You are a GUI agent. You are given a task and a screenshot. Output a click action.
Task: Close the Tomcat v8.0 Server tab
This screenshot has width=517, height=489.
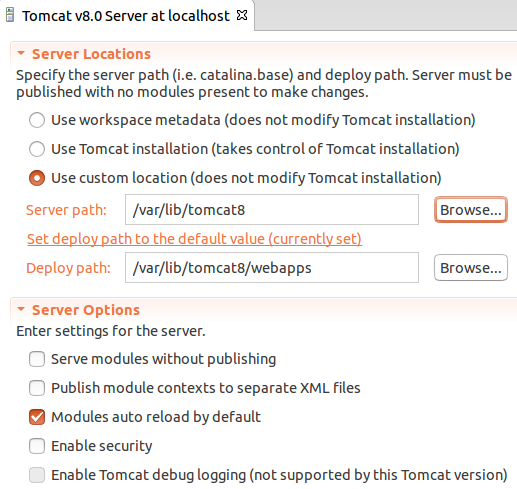point(242,15)
